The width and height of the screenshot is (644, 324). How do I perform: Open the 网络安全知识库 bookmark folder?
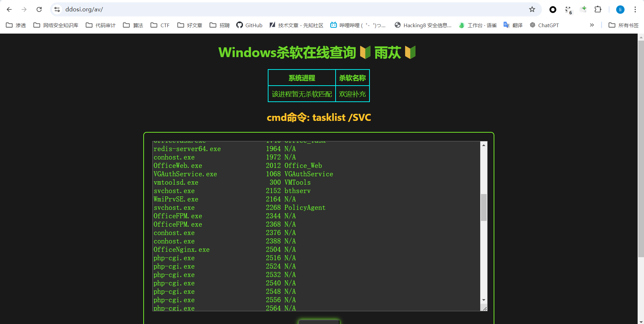pos(56,25)
